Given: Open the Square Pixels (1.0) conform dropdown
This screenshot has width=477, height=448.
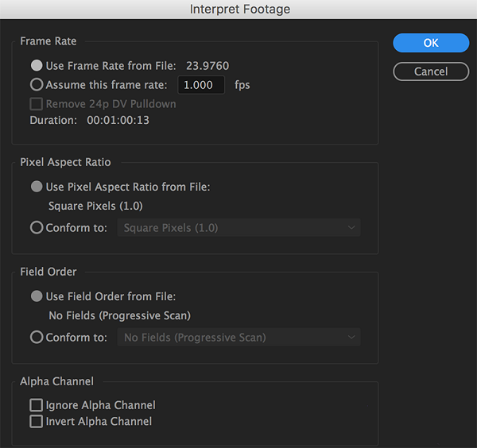Looking at the screenshot, I should coord(238,228).
